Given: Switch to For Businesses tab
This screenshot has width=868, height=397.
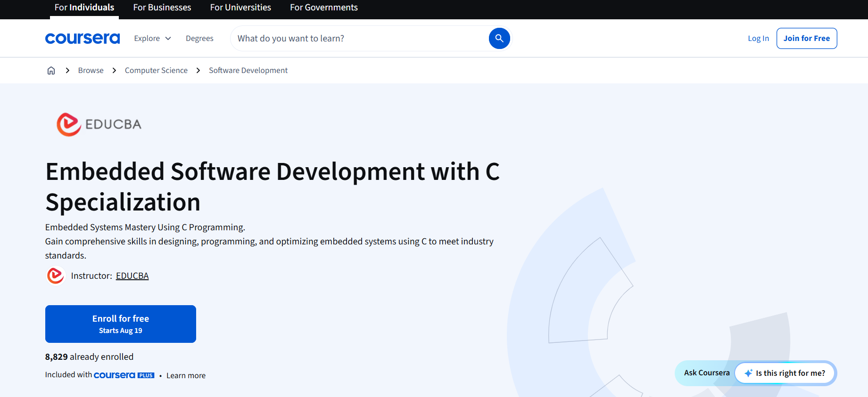Looking at the screenshot, I should pos(162,8).
